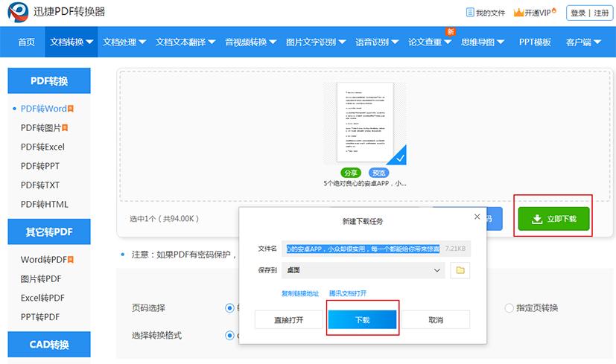The image size is (616, 364).
Task: Click the uploaded PDF document thumbnail
Action: click(365, 122)
